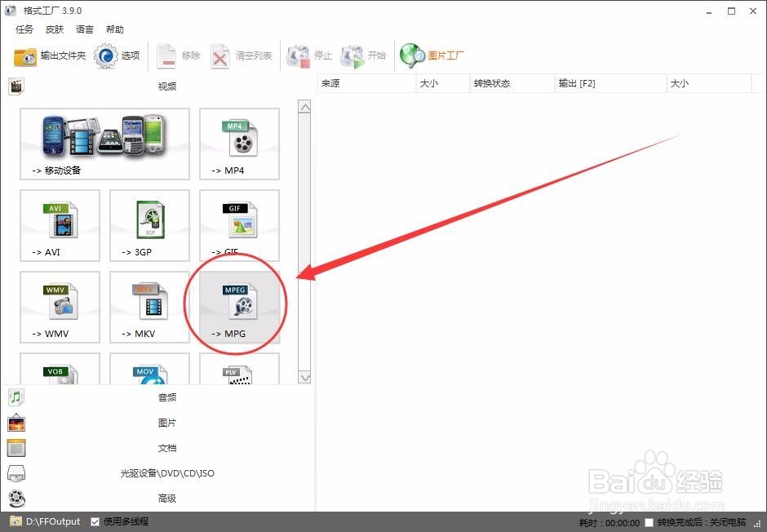Click the 高级 film reel icon

click(16, 499)
